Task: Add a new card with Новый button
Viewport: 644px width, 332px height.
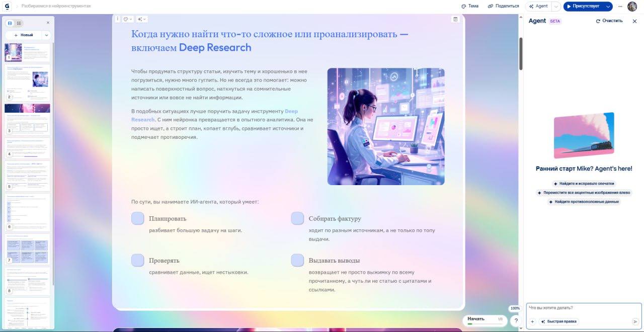Action: 24,35
